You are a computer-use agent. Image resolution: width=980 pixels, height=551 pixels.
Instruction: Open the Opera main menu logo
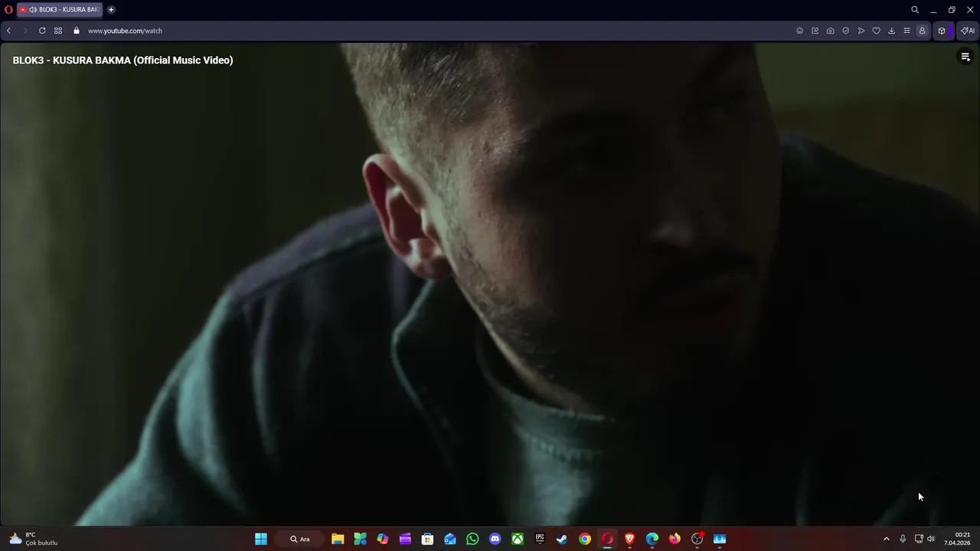tap(8, 10)
